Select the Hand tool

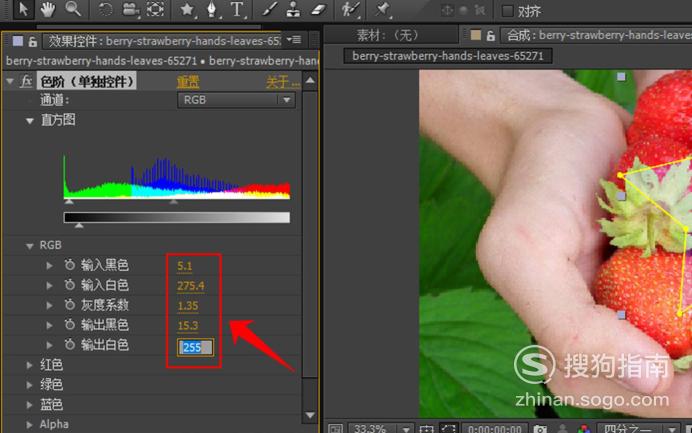[x=48, y=9]
